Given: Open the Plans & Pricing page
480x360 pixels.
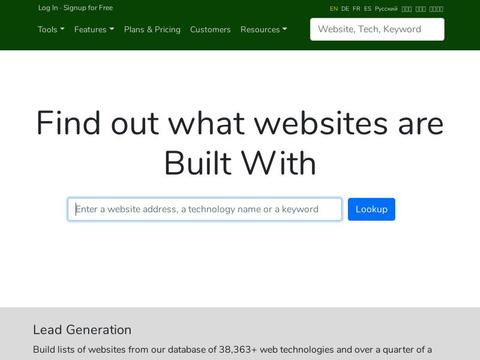Looking at the screenshot, I should point(152,29).
